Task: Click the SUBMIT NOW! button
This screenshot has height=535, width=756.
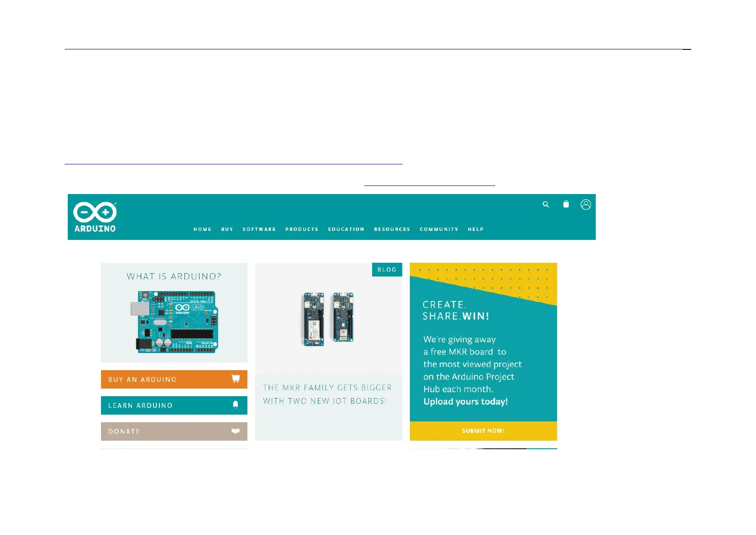Action: pyautogui.click(x=483, y=431)
